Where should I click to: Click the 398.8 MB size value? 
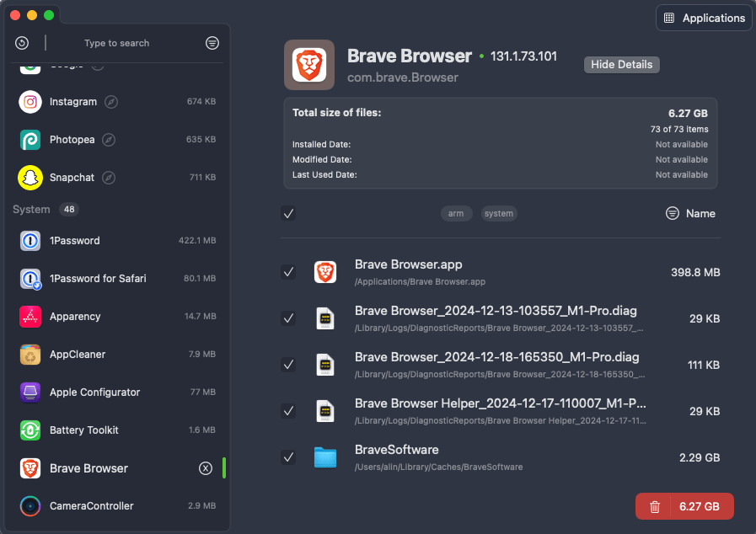(x=695, y=272)
